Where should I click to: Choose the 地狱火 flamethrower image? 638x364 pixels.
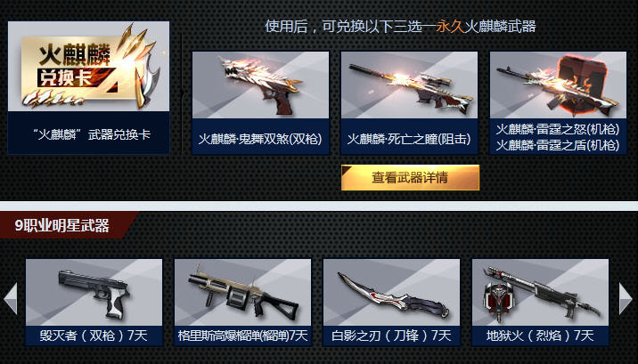540,293
